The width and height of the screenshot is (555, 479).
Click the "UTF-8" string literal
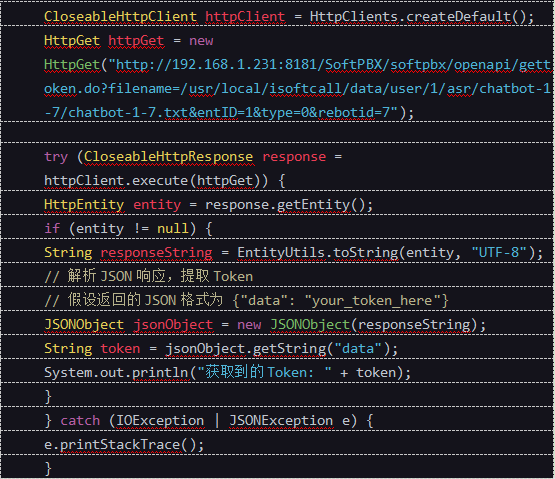[x=499, y=253]
